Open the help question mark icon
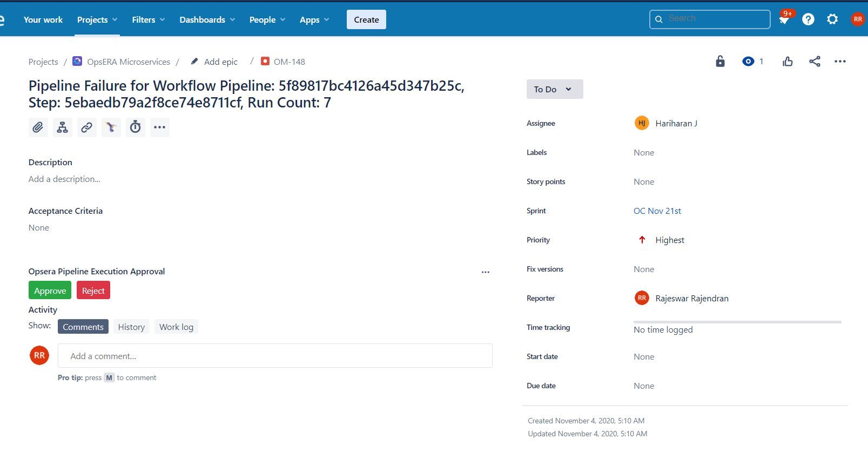 808,19
